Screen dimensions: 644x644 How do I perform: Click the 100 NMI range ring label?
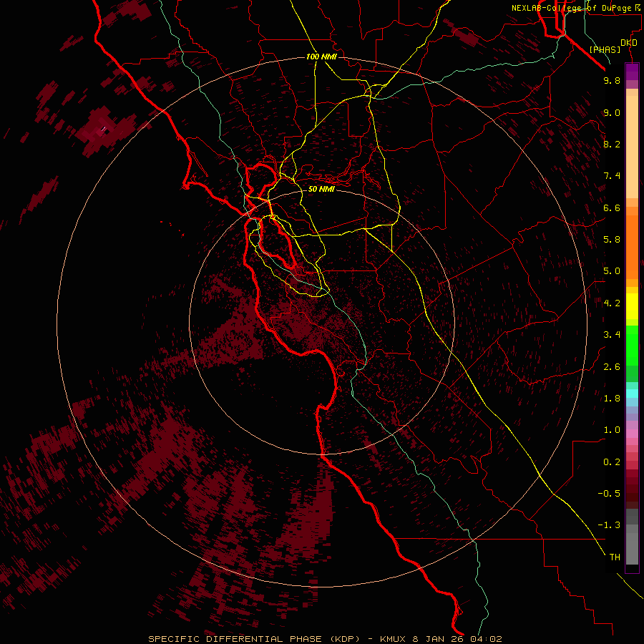tap(321, 57)
